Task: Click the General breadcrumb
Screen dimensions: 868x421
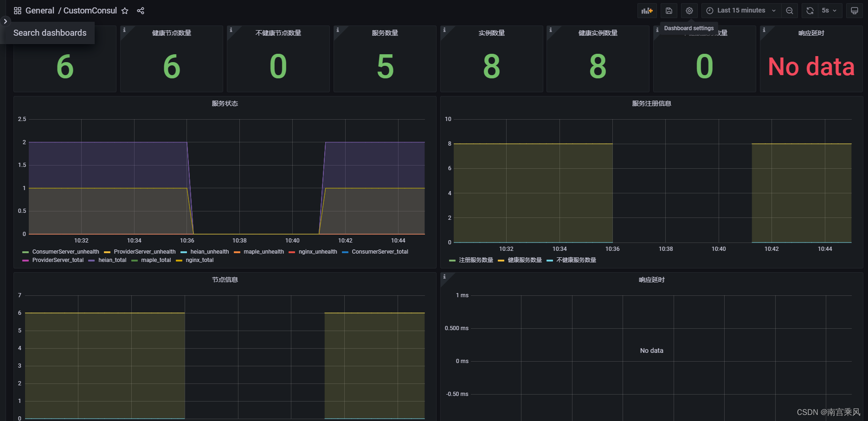Action: pos(40,11)
